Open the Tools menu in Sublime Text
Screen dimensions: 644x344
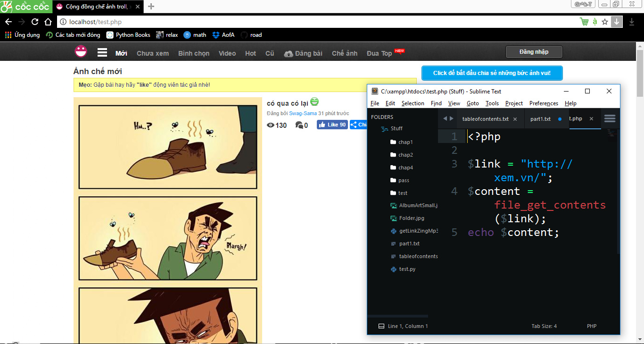(x=492, y=103)
